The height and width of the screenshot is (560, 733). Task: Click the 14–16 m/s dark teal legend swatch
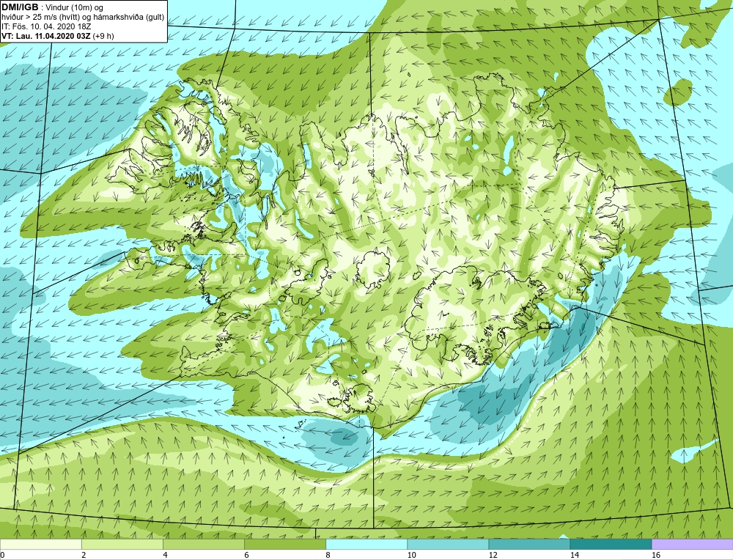[611, 544]
